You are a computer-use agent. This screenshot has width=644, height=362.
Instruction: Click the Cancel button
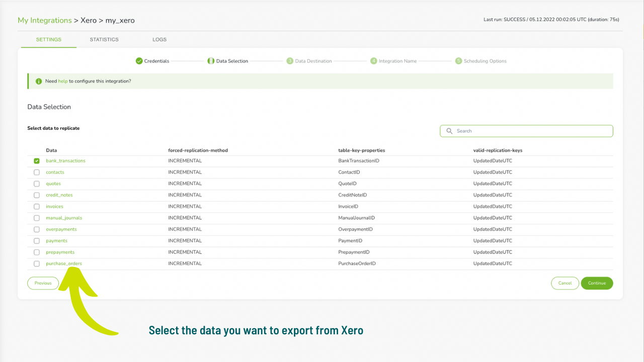[x=565, y=283]
